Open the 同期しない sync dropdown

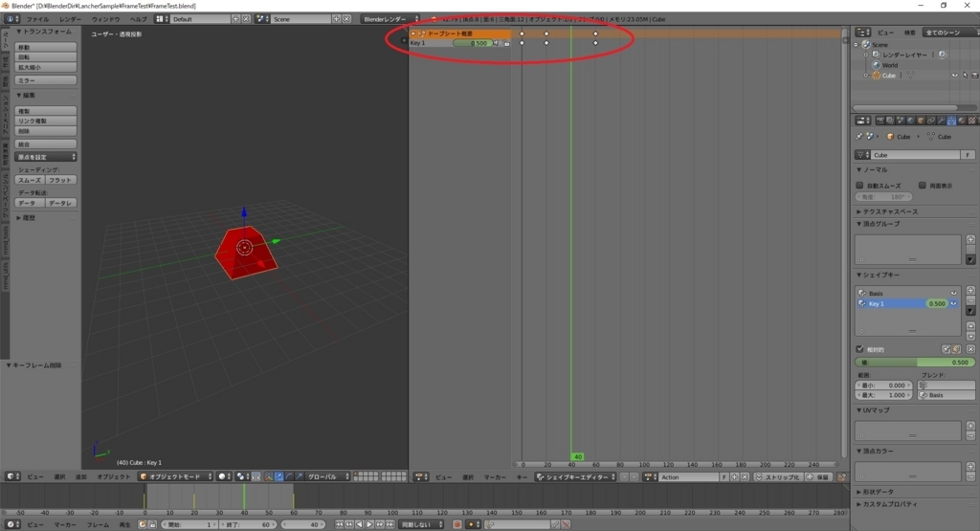421,524
